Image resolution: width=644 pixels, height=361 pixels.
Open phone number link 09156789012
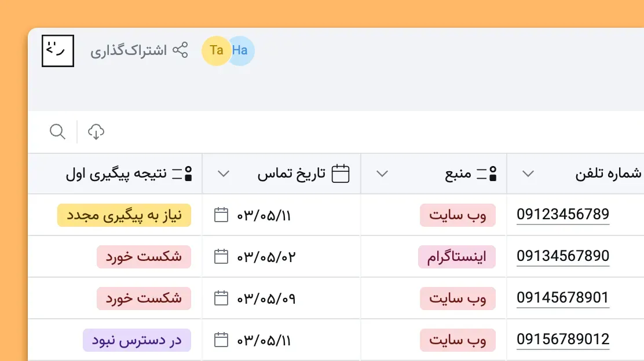563,340
